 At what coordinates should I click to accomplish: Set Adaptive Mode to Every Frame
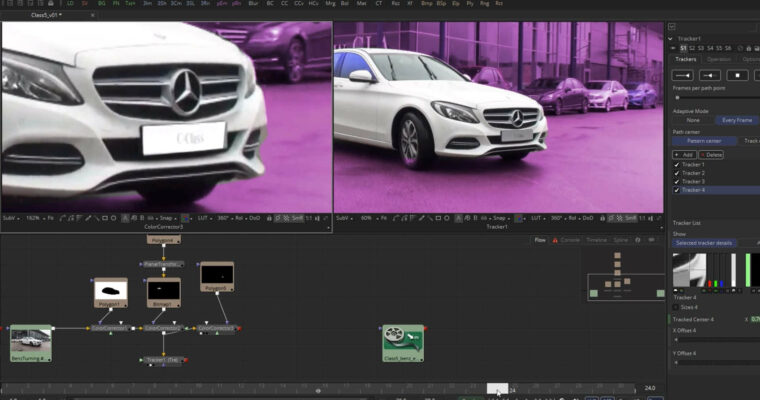(736, 119)
